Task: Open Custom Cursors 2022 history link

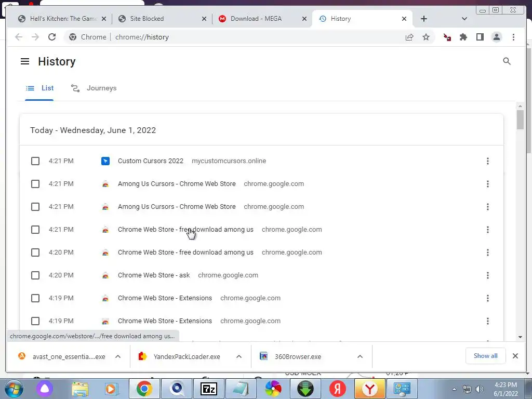Action: pos(151,161)
